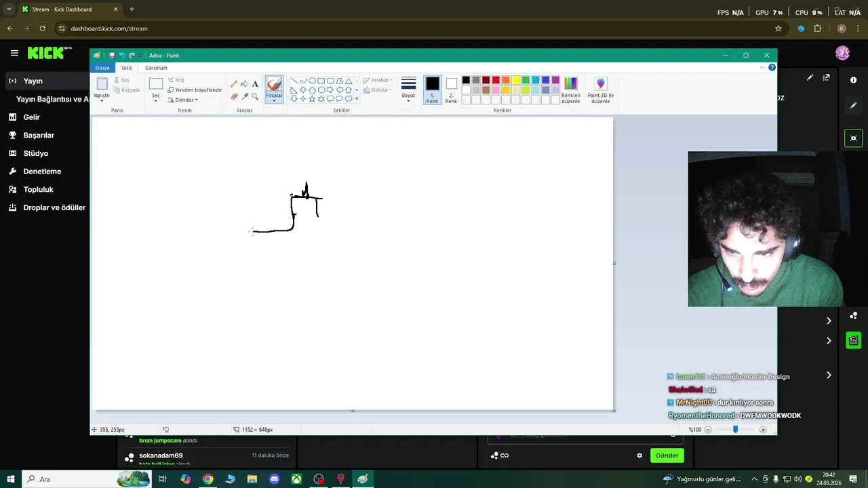Reload the Chrome page
The height and width of the screenshot is (488, 868).
pos(42,28)
